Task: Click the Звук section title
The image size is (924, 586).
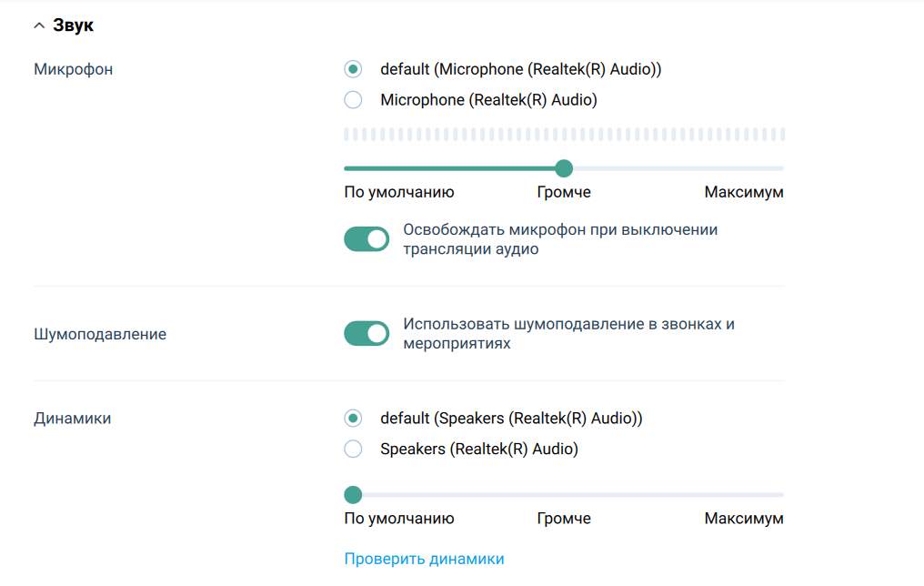Action: pos(74,25)
